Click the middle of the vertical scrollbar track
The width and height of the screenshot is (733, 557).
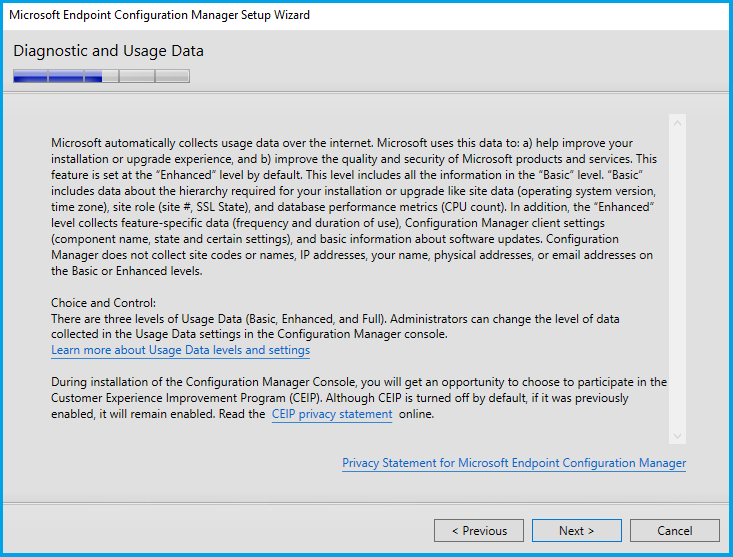click(x=677, y=280)
